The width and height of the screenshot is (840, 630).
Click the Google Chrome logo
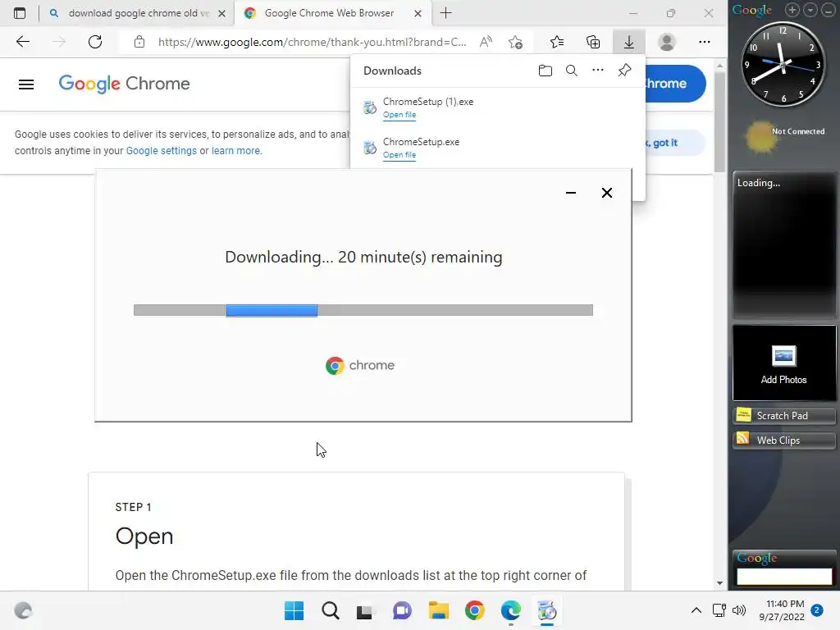pos(125,84)
